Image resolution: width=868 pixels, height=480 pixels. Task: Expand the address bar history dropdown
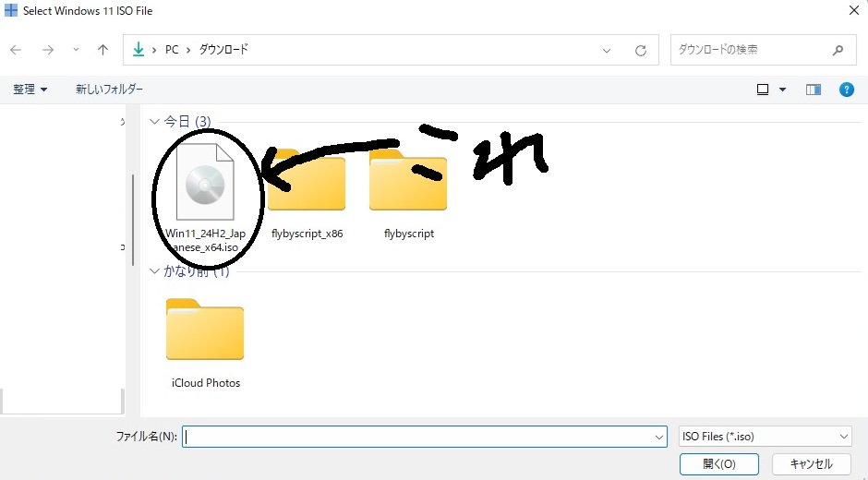point(607,50)
